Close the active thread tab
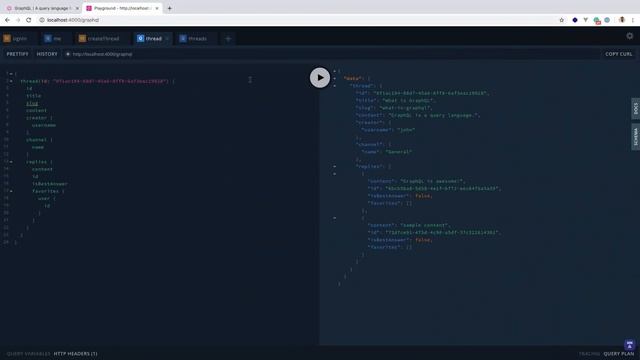The image size is (640, 360). click(x=167, y=38)
